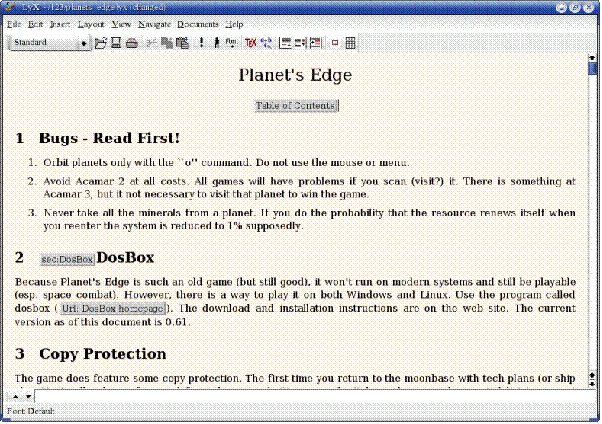Click into the minibuffer command field
This screenshot has height=424, width=602.
click(x=315, y=397)
